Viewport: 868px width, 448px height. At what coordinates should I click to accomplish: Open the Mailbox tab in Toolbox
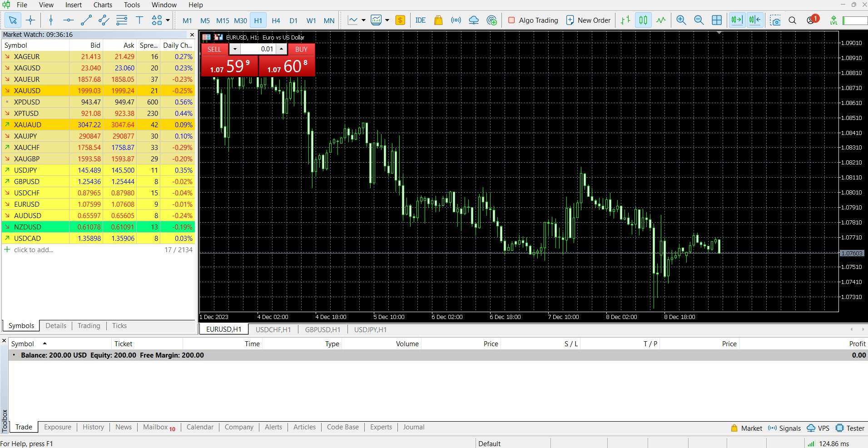159,427
